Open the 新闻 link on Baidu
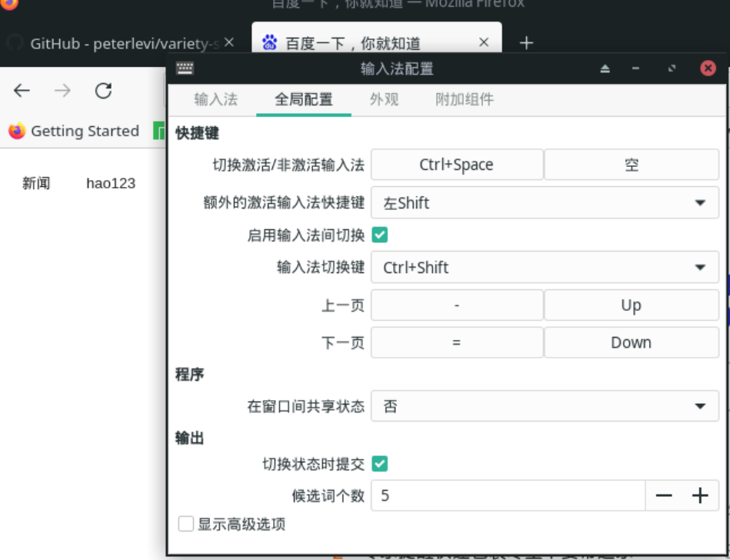Viewport: 730px width, 560px height. point(36,183)
